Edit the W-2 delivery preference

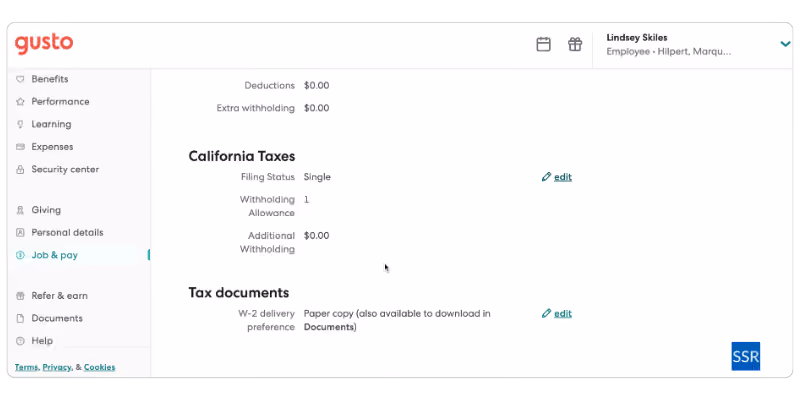point(563,313)
